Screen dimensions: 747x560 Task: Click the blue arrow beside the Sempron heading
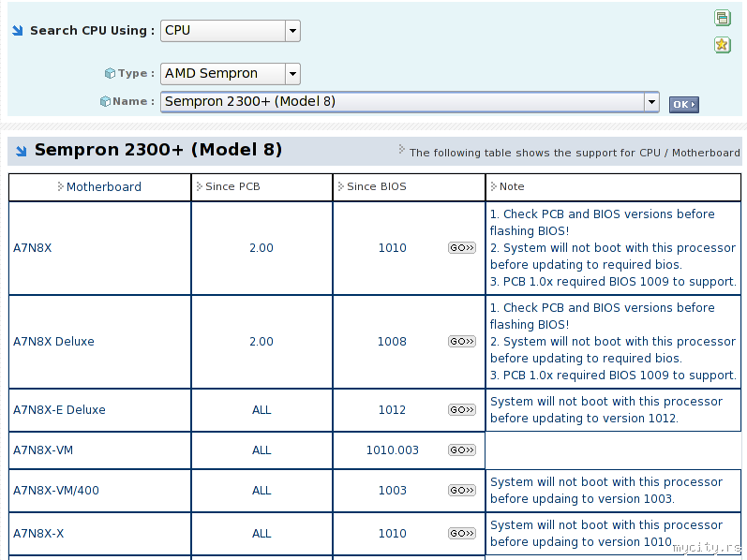pos(21,151)
